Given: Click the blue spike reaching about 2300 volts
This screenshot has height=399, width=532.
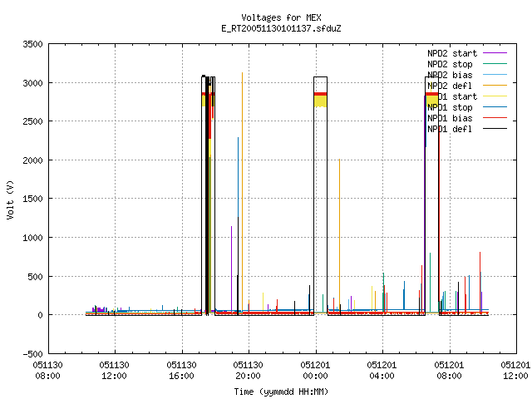Looking at the screenshot, I should click(x=239, y=176).
